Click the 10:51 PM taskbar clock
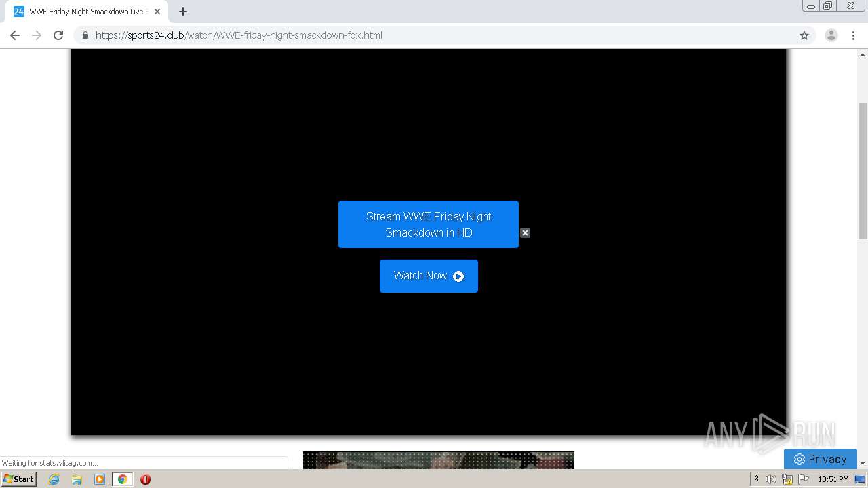The image size is (868, 488). pyautogui.click(x=833, y=479)
